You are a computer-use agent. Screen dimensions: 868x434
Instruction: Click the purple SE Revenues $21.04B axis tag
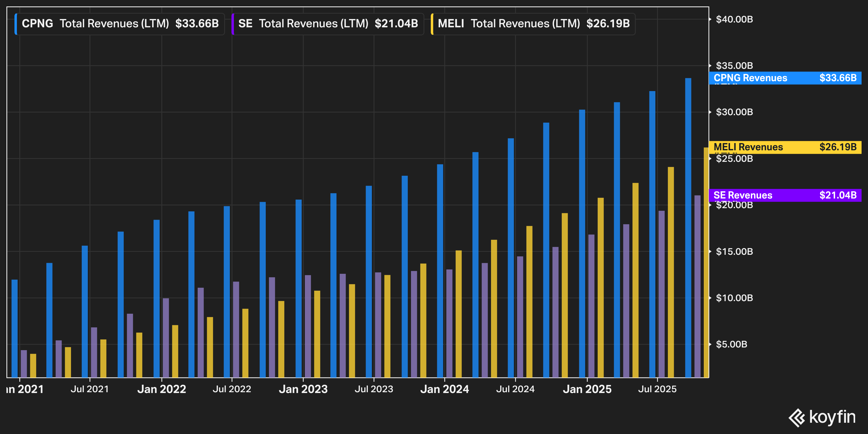(x=785, y=195)
